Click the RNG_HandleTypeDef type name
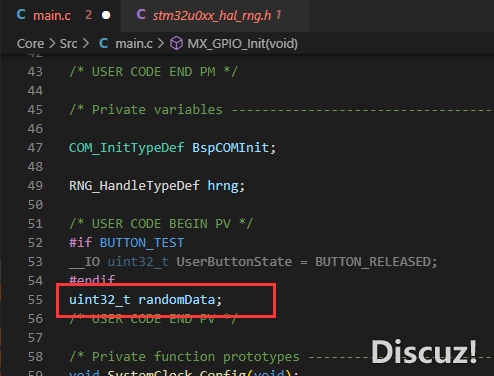Viewport: 494px width, 376px height. click(x=134, y=186)
